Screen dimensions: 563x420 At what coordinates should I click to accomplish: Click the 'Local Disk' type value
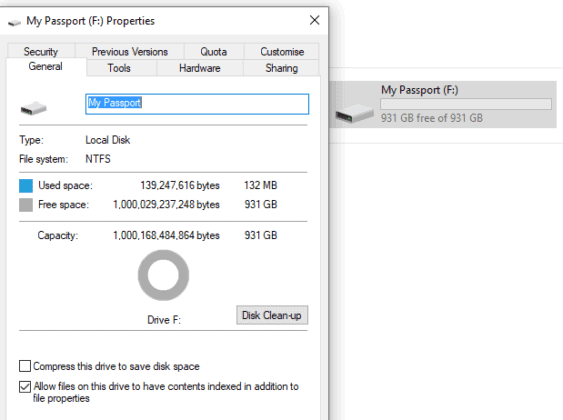108,140
